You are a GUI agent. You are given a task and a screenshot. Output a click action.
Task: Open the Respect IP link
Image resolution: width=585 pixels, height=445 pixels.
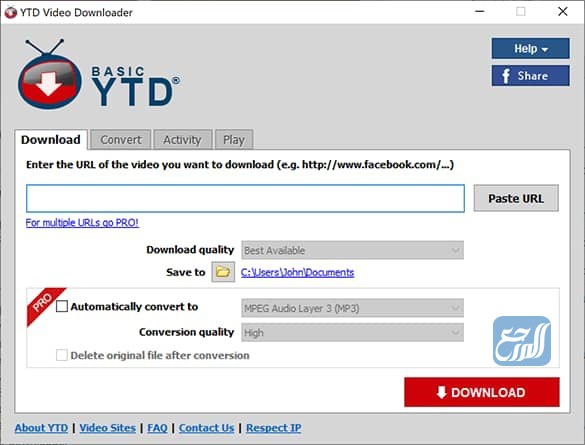pos(273,428)
